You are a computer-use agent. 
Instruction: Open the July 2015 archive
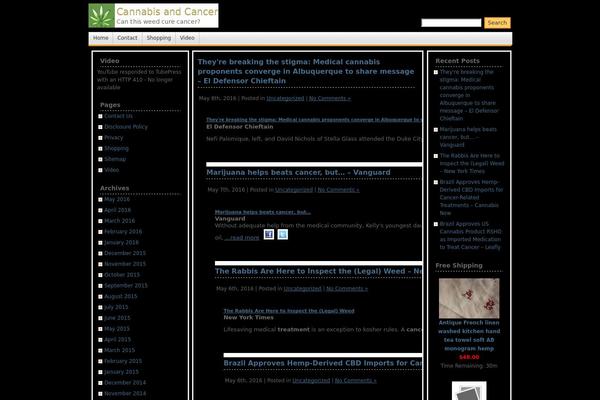click(x=116, y=307)
